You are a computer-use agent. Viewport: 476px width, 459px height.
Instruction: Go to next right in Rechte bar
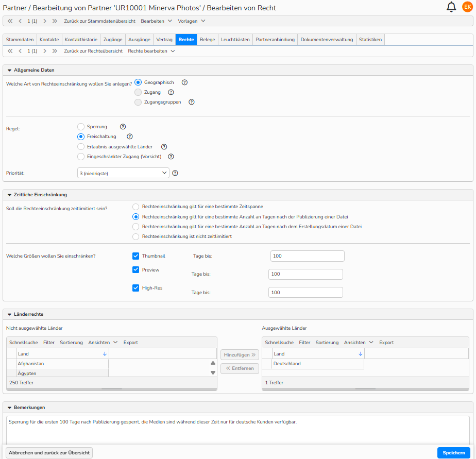pyautogui.click(x=45, y=51)
